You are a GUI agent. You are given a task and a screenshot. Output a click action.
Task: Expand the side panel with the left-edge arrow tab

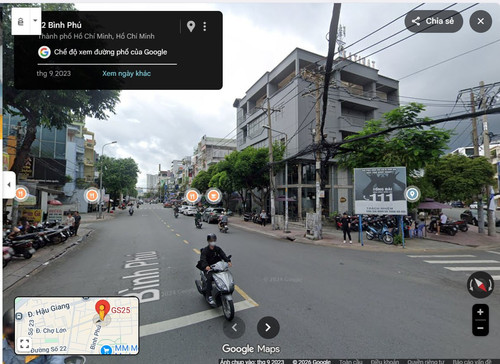pos(9,184)
